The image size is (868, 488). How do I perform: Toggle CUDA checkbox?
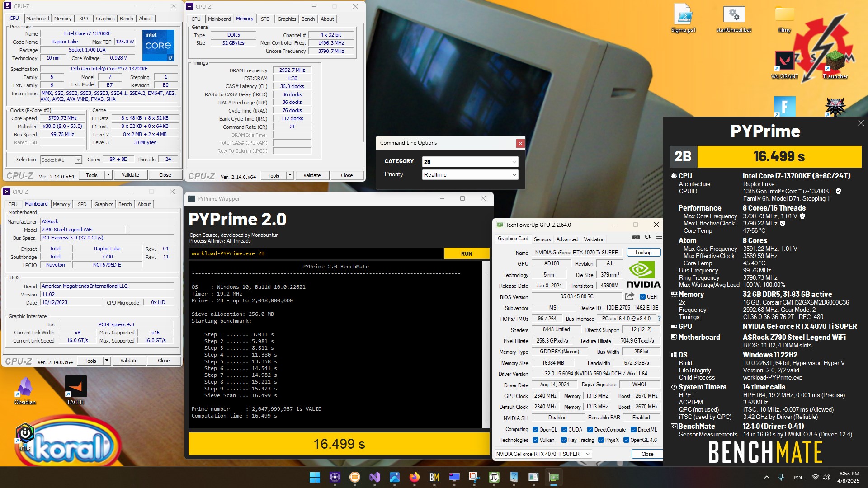click(564, 430)
